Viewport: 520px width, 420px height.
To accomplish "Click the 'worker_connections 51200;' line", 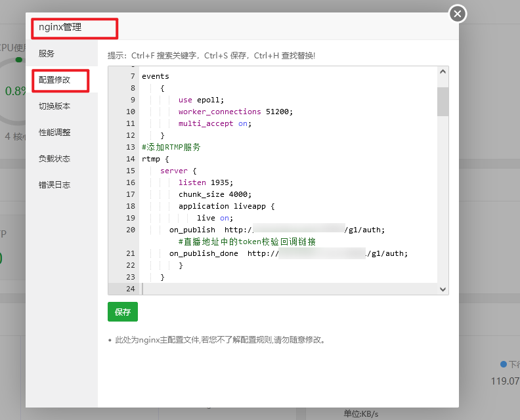I will (x=236, y=112).
